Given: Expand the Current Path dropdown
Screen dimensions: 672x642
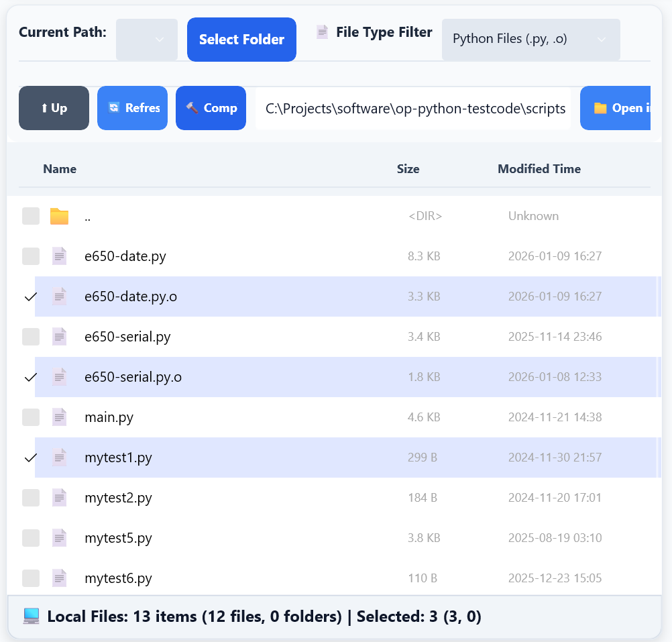Looking at the screenshot, I should (x=146, y=40).
